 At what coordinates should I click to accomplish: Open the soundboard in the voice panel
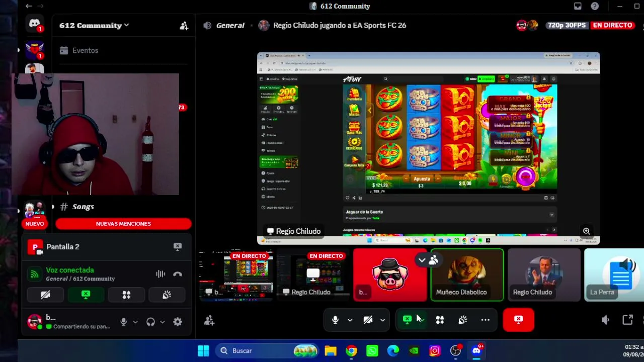pyautogui.click(x=167, y=295)
